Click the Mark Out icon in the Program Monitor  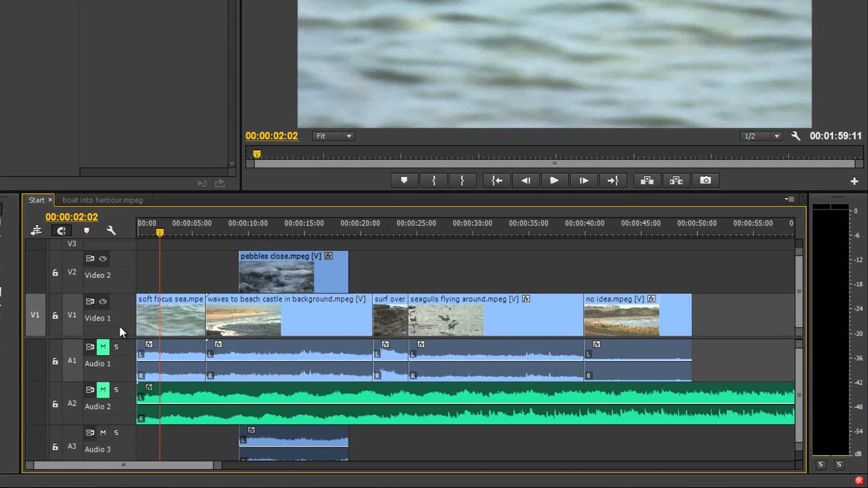pyautogui.click(x=463, y=180)
